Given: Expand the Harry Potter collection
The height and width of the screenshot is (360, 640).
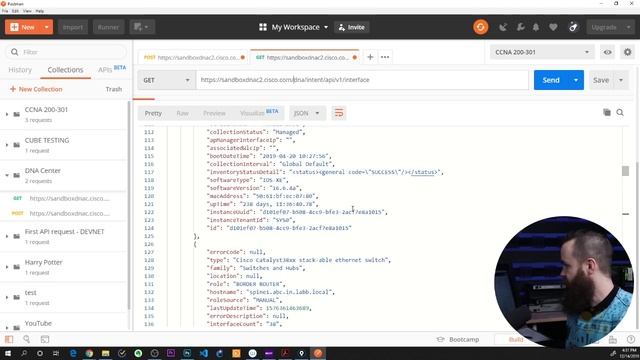Looking at the screenshot, I should coord(7,267).
